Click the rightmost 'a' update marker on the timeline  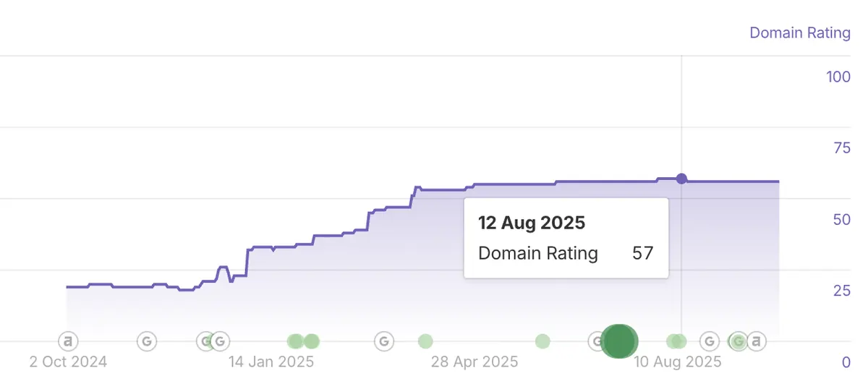point(756,341)
